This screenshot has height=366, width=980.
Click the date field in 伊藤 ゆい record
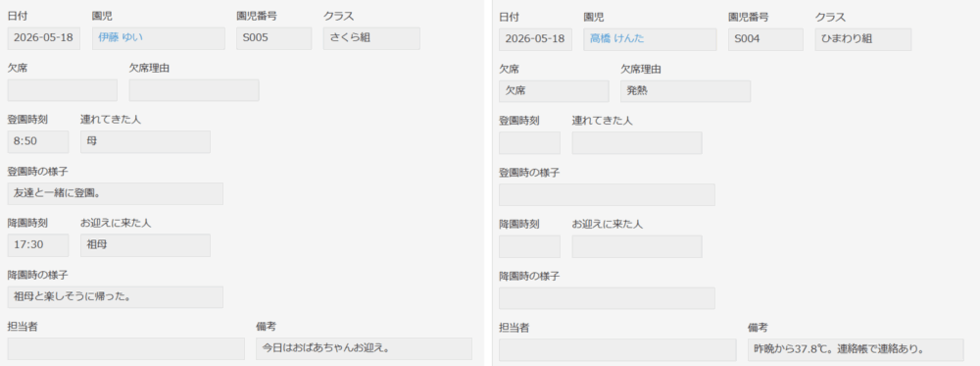pos(44,38)
